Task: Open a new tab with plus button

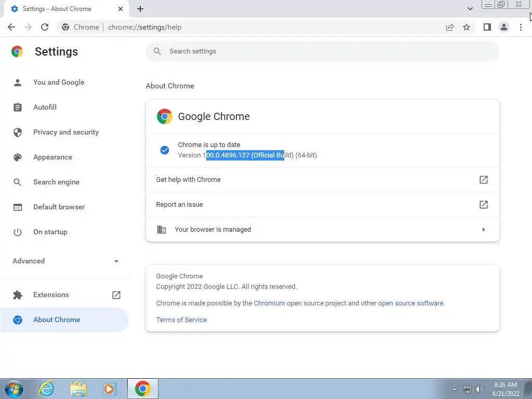Action: pyautogui.click(x=140, y=9)
